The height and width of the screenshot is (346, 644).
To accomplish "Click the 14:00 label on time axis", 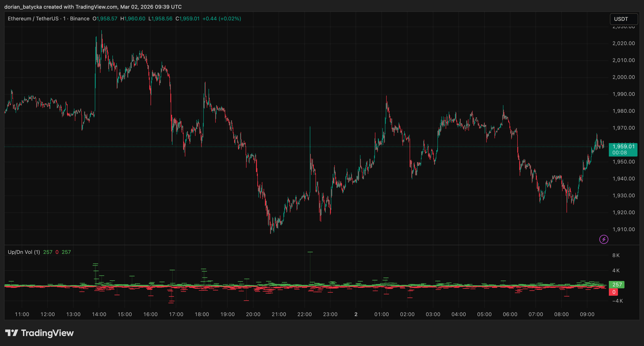I will (99, 314).
